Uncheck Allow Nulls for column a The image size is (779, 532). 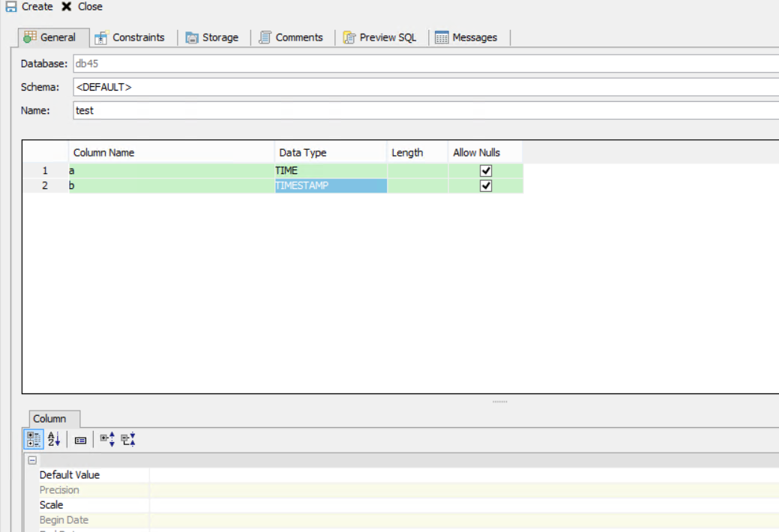click(486, 171)
